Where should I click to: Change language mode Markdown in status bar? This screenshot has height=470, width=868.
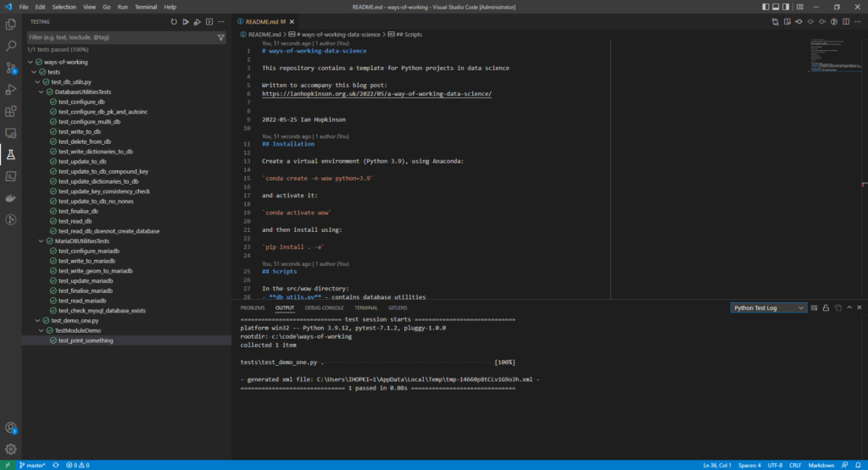point(821,465)
